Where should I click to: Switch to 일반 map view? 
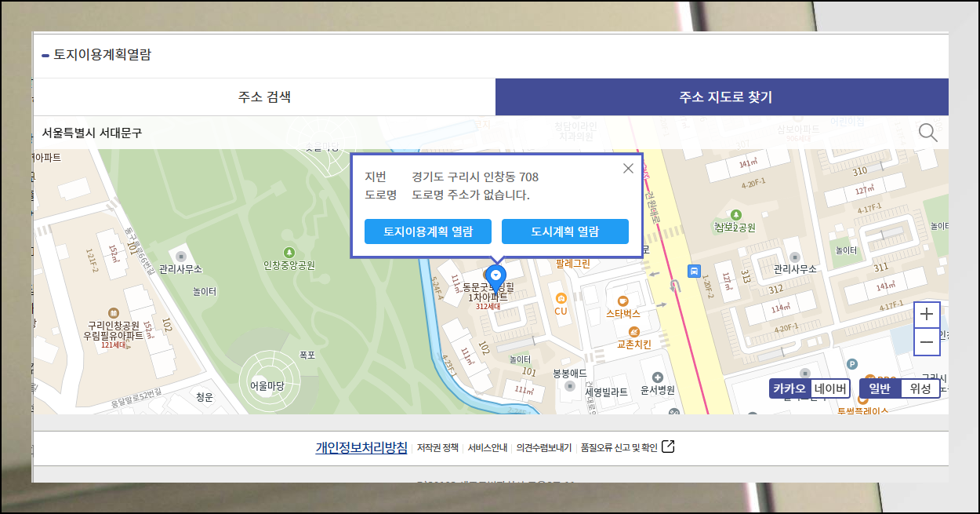pos(880,388)
